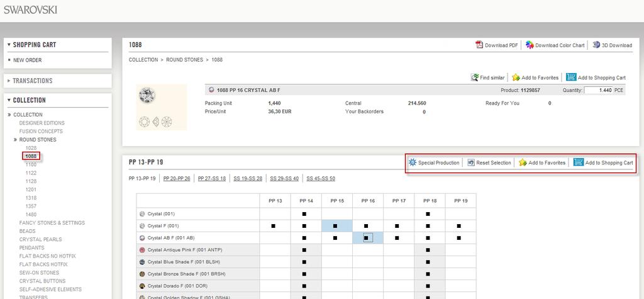Select Crystal AB F in PP 19
Viewport: 644px width, 299px height.
tap(458, 238)
